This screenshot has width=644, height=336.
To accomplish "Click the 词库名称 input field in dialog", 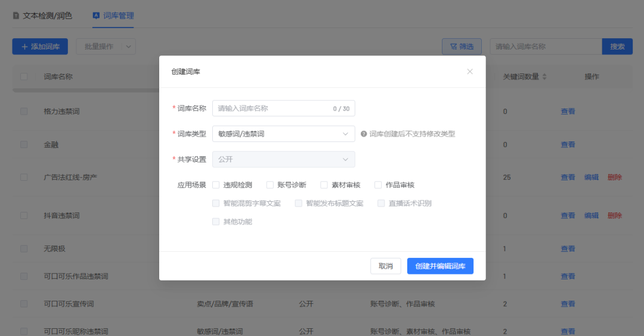I will (283, 109).
